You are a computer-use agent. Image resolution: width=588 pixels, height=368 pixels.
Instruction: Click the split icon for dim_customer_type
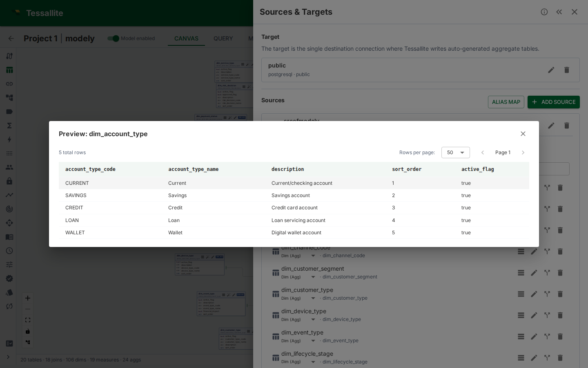coord(547,294)
